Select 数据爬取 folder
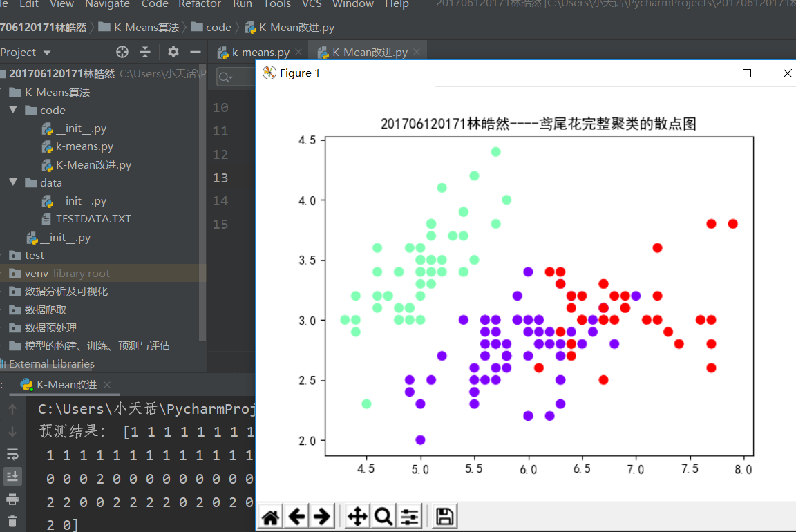 (x=38, y=310)
